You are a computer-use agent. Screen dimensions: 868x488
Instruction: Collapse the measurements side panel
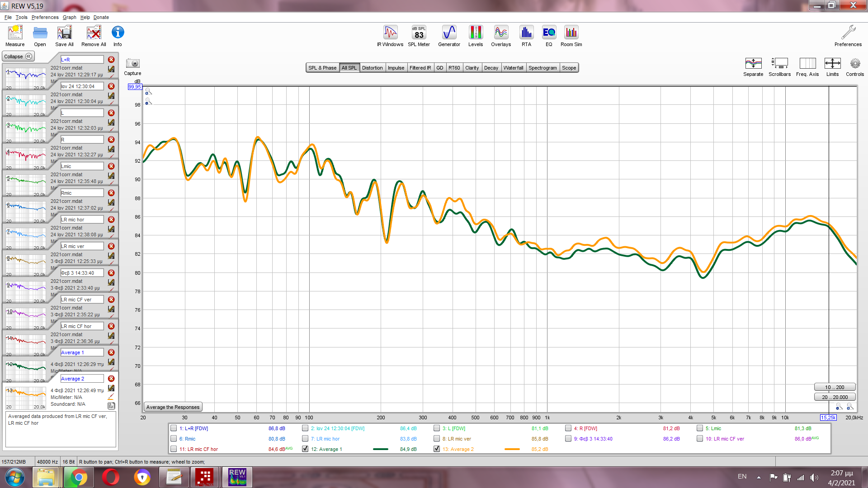(18, 56)
